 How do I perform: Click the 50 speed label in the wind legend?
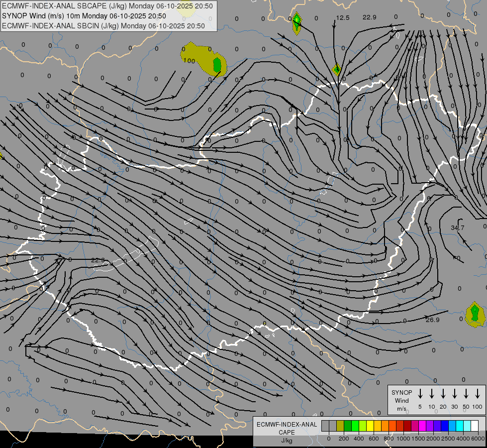pyautogui.click(x=466, y=407)
